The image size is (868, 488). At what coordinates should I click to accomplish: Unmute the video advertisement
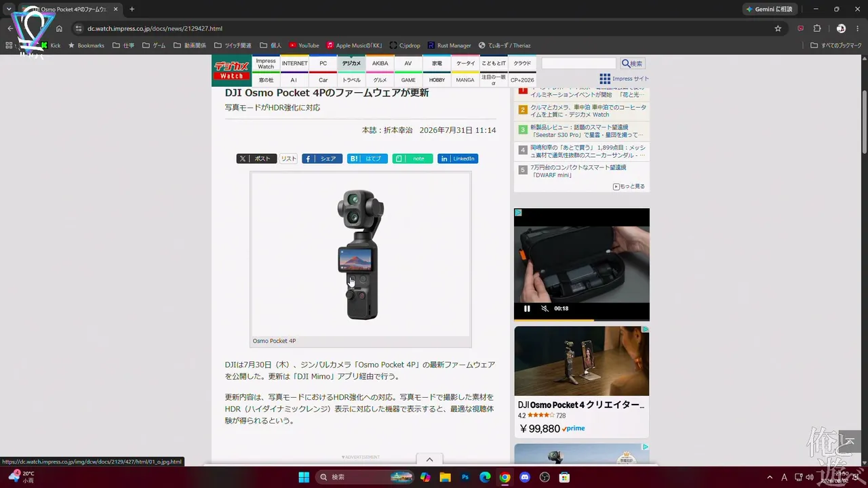tap(545, 308)
